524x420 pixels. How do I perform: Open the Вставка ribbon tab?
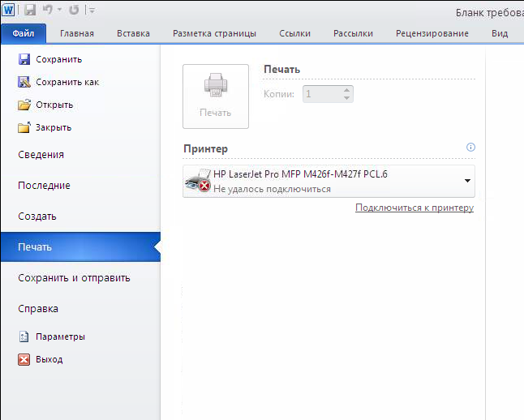pyautogui.click(x=133, y=33)
